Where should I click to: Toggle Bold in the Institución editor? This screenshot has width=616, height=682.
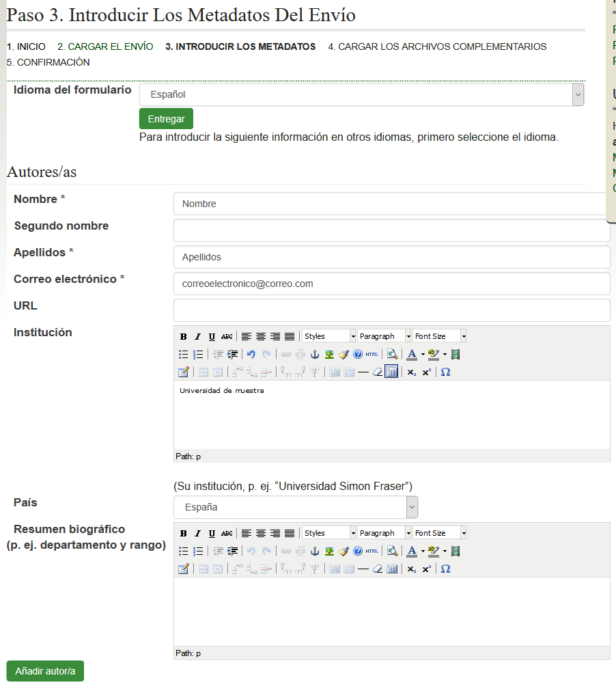[x=183, y=336]
